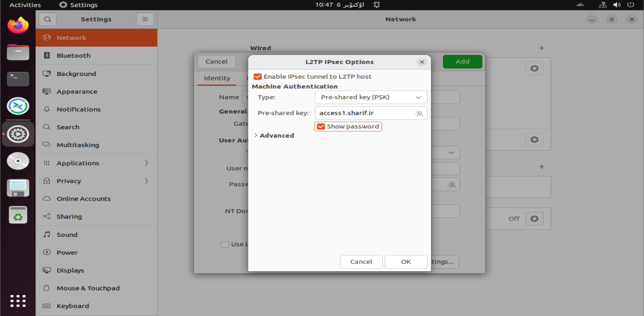Cancel the L2TP IPsec Options dialog
This screenshot has width=644, height=316.
[x=361, y=262]
